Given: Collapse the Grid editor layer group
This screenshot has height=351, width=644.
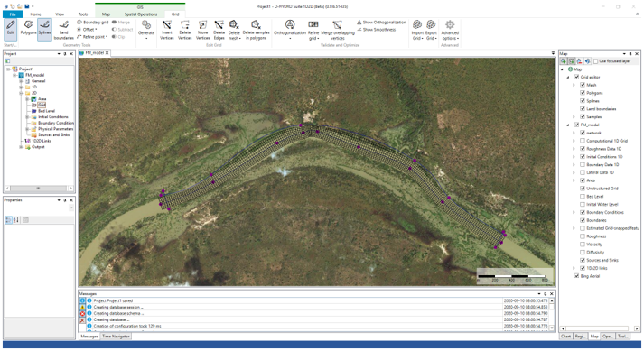Looking at the screenshot, I should point(569,78).
